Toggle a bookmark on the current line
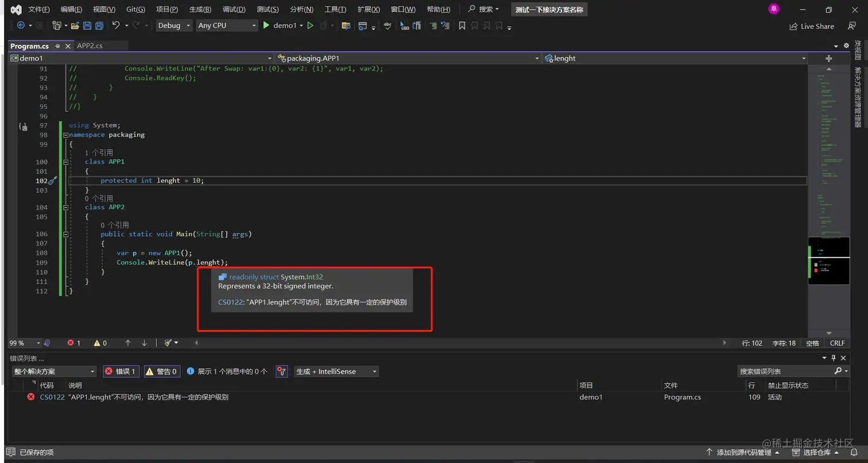Screen dimensions: 868x463 click(462, 25)
